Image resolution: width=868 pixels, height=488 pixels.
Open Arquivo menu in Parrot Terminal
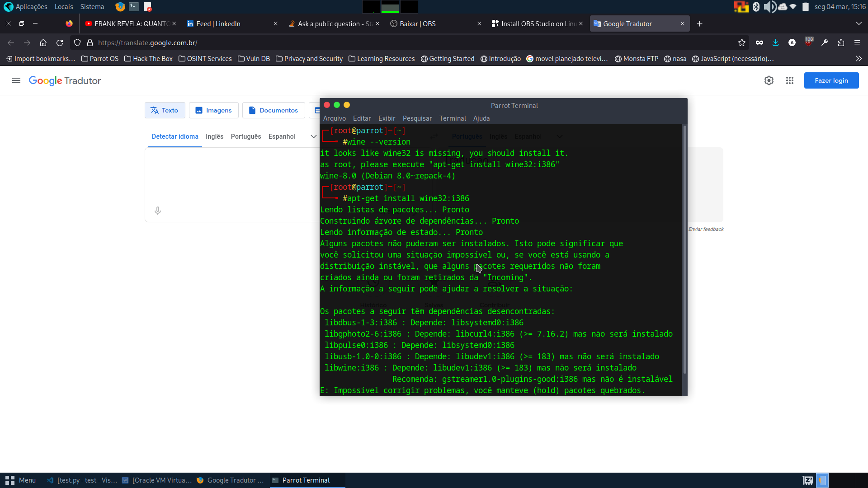click(335, 118)
